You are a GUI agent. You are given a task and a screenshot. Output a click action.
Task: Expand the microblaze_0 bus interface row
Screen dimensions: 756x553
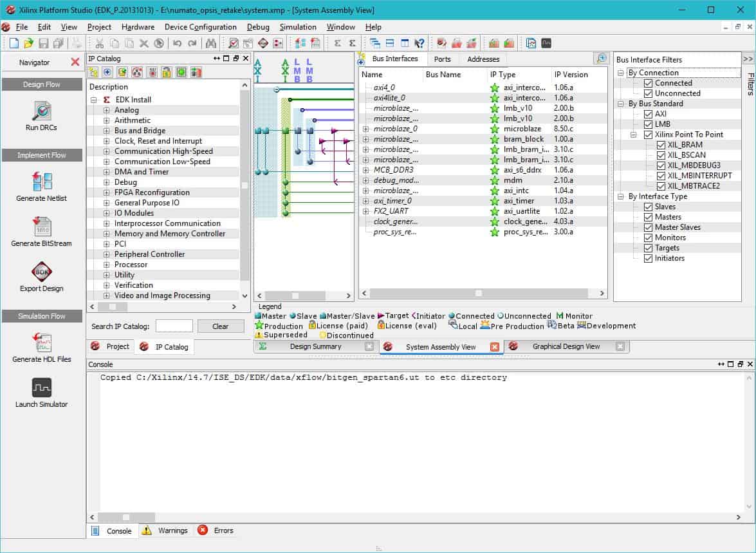pos(365,129)
